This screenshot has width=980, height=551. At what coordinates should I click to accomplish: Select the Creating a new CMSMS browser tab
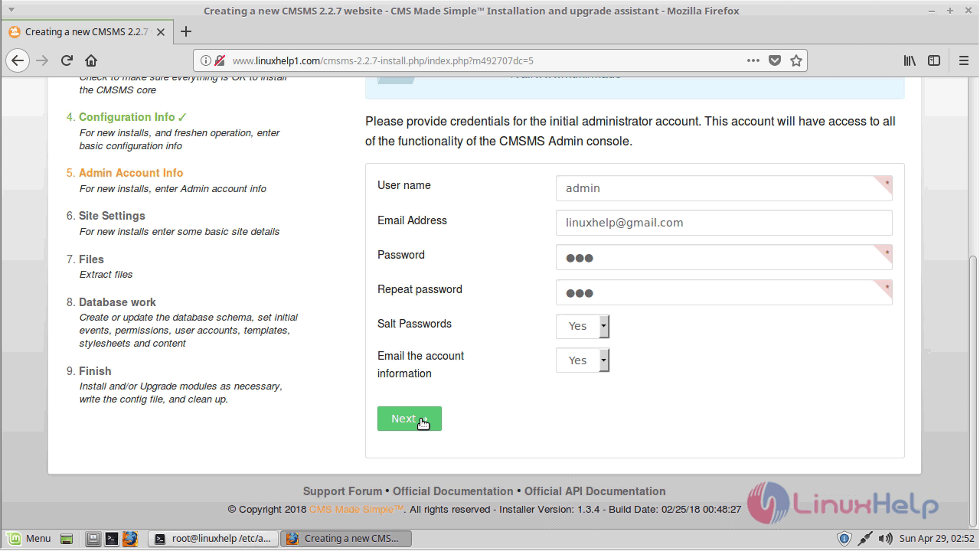click(x=86, y=31)
